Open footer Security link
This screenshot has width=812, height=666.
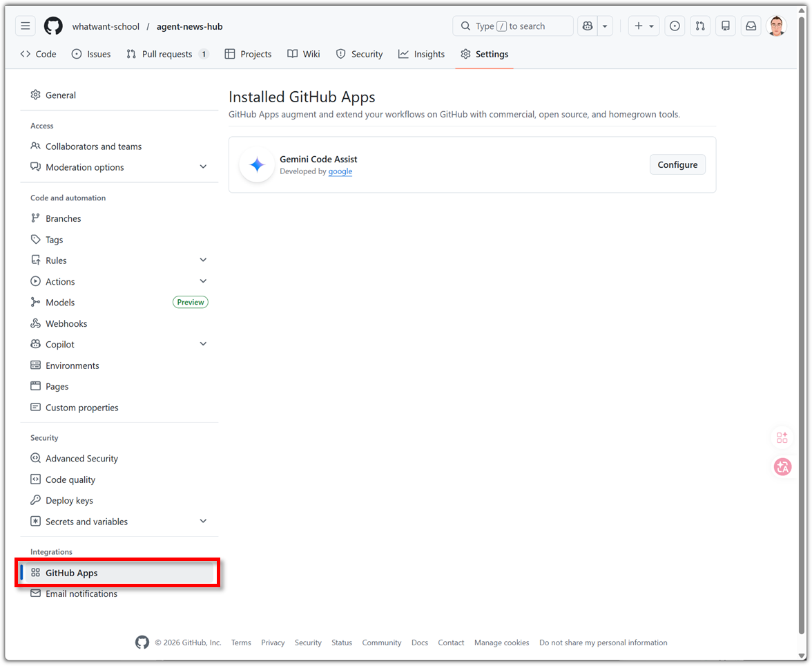click(308, 643)
